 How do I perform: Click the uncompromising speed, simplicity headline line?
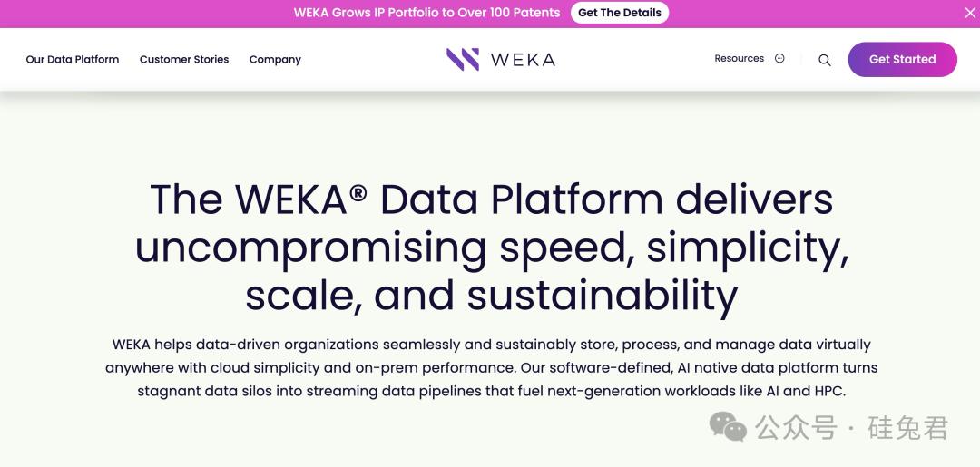click(491, 247)
